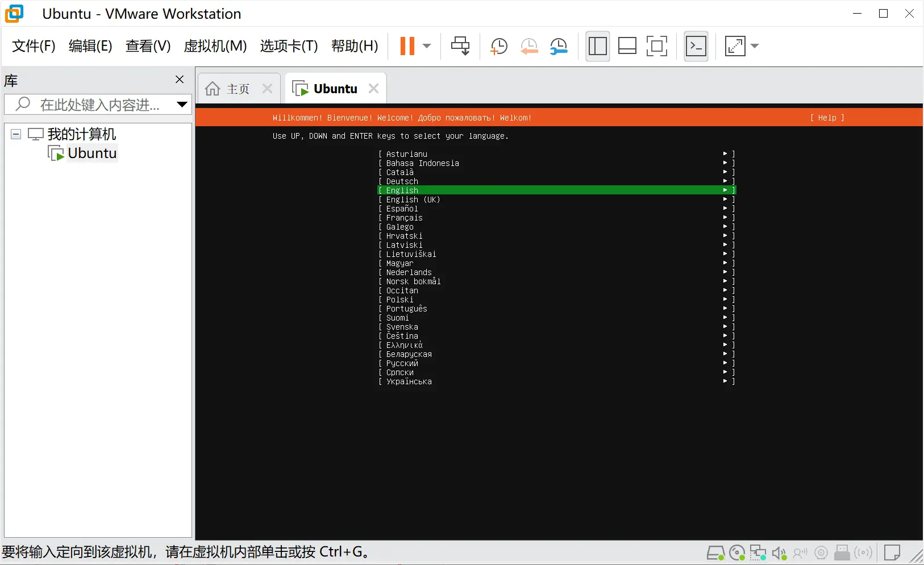Close the Ubuntu tab
This screenshot has width=924, height=565.
pos(373,89)
